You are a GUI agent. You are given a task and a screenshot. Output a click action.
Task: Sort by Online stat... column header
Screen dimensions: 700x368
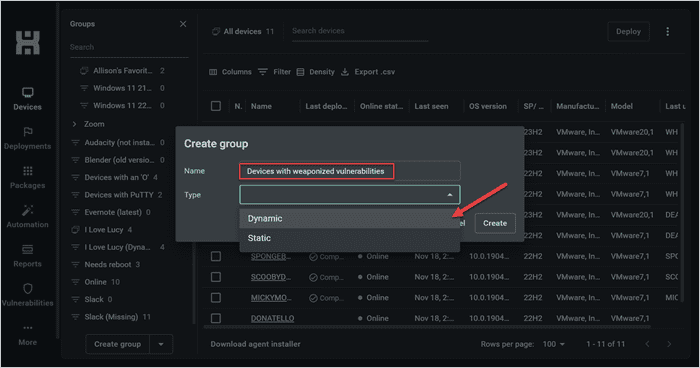click(381, 106)
